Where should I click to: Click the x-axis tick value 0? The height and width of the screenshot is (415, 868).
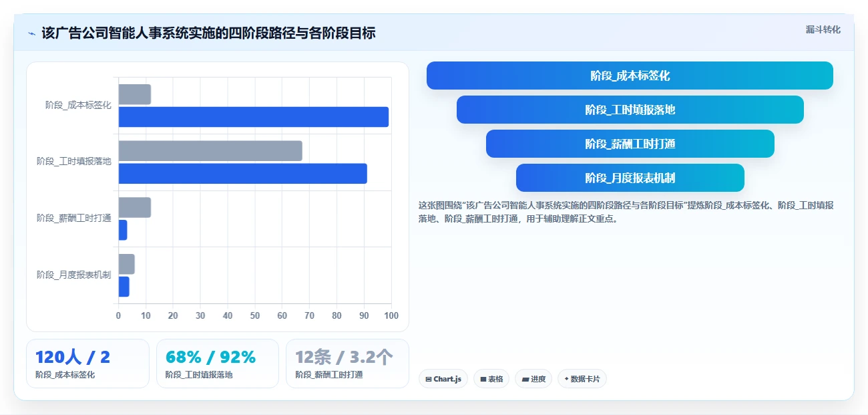(x=119, y=315)
